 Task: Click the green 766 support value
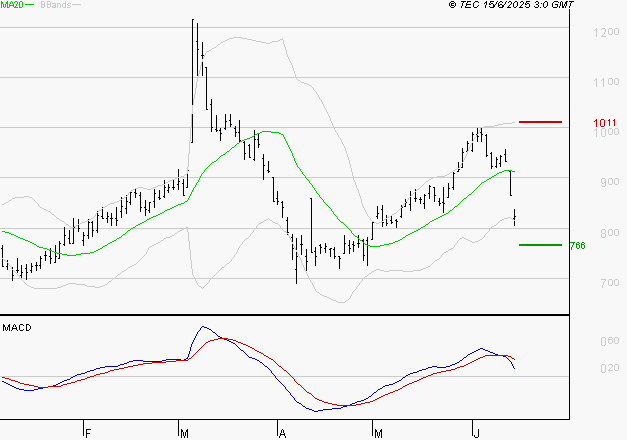click(x=577, y=246)
